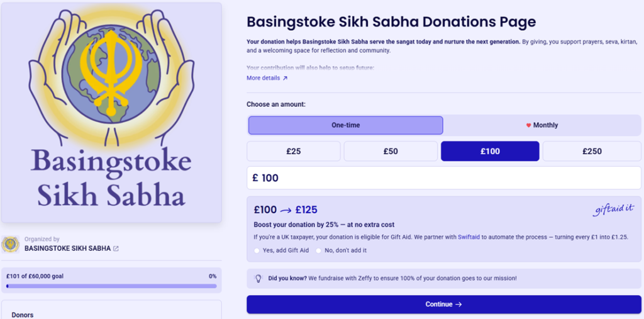This screenshot has width=644, height=319.
Task: Expand More details of the description
Action: point(263,78)
